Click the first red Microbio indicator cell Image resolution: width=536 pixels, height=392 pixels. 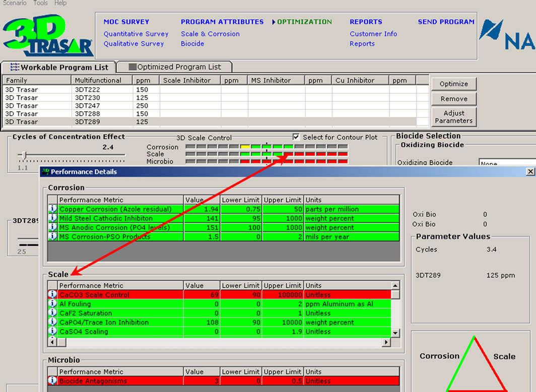pyautogui.click(x=245, y=161)
